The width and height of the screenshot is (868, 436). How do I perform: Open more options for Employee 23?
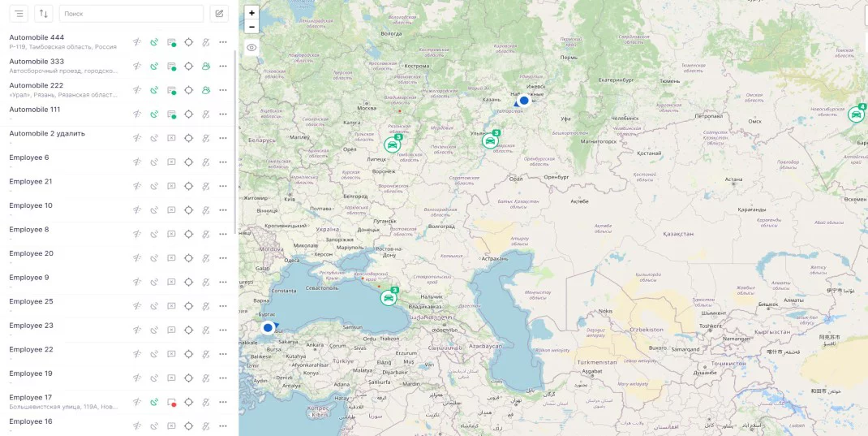coord(223,330)
